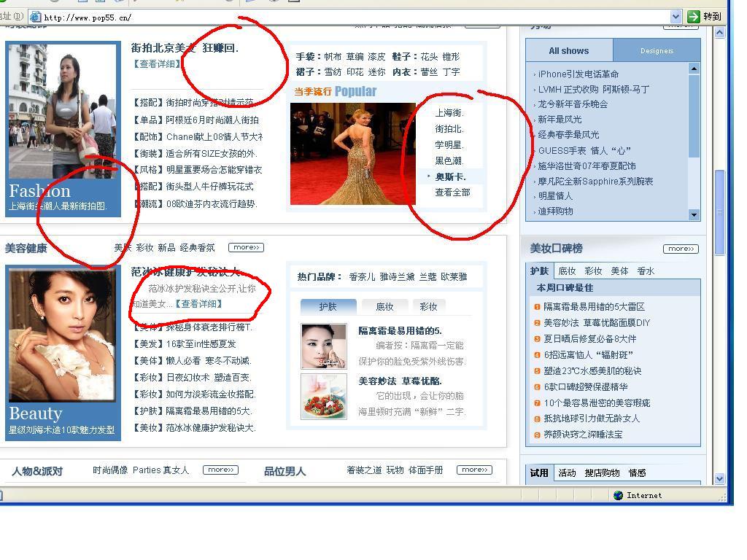
Task: Open the 经典香氛 category link
Action: (197, 248)
